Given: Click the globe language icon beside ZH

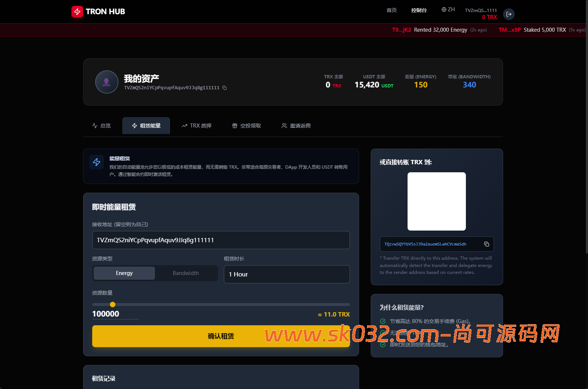Looking at the screenshot, I should [443, 9].
